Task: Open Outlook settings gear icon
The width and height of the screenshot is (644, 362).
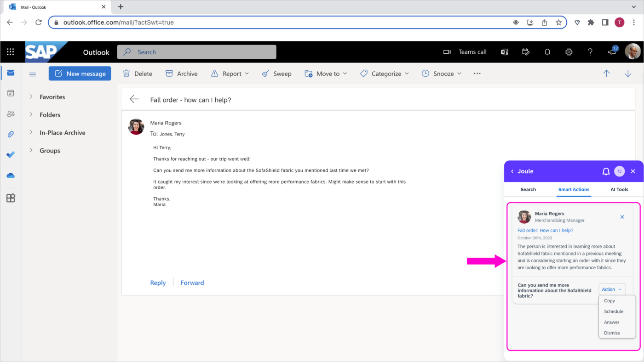Action: click(569, 52)
